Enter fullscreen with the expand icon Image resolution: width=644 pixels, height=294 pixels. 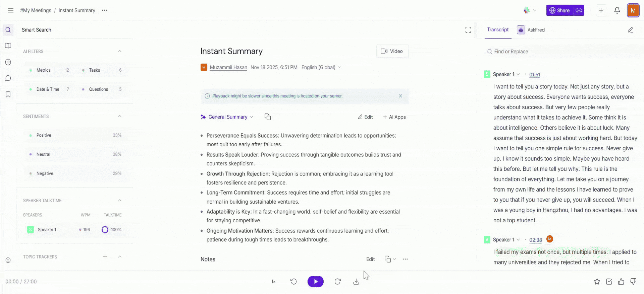pyautogui.click(x=468, y=30)
